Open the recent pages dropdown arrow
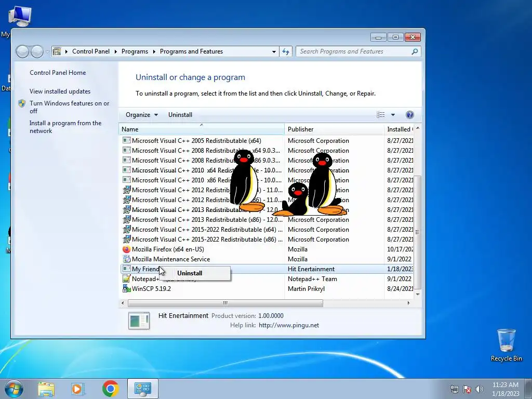The image size is (532, 399). click(47, 52)
